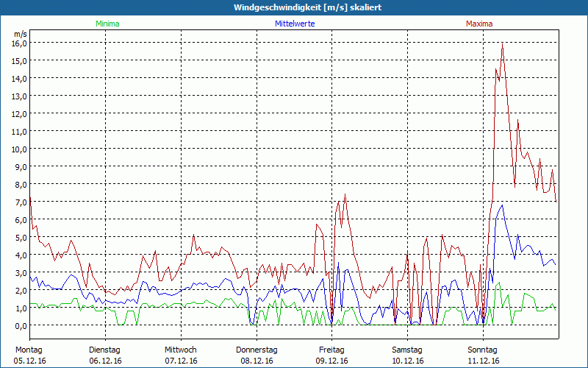Click the m/s unit label
This screenshot has height=368, width=588.
tap(21, 34)
